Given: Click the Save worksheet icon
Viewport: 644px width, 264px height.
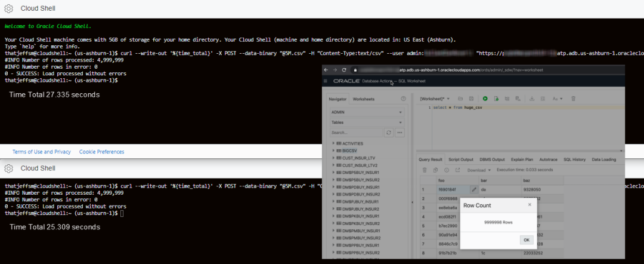Looking at the screenshot, I should pos(472,99).
